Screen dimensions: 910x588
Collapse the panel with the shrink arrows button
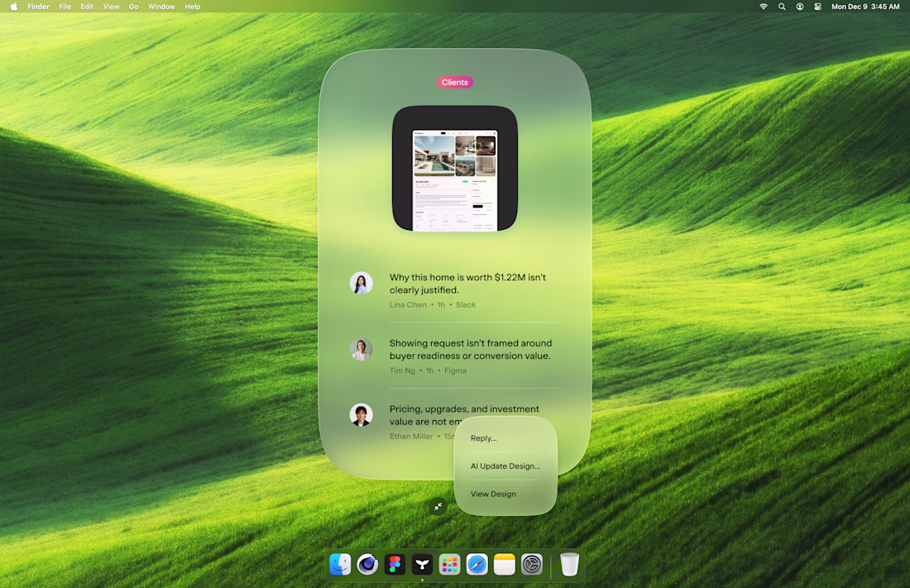438,507
